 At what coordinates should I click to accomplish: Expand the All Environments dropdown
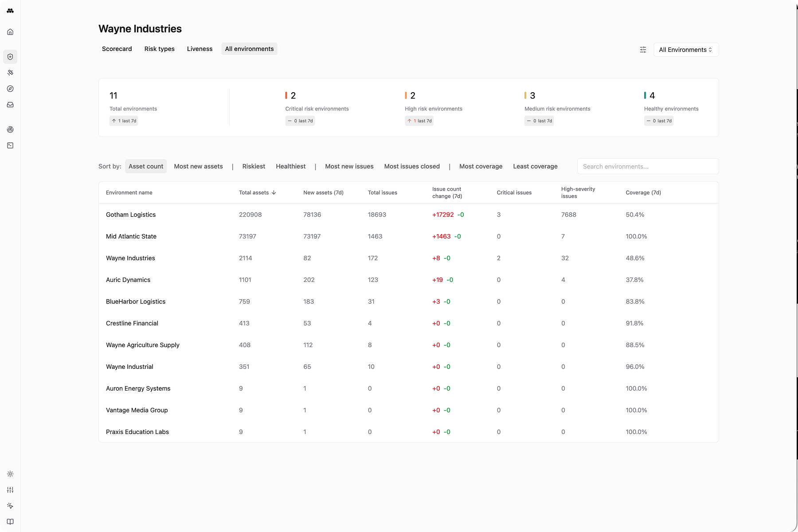coord(685,50)
